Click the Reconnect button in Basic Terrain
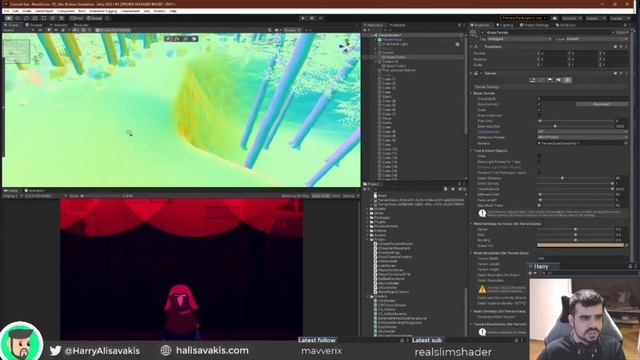The width and height of the screenshot is (640, 360). click(x=601, y=104)
